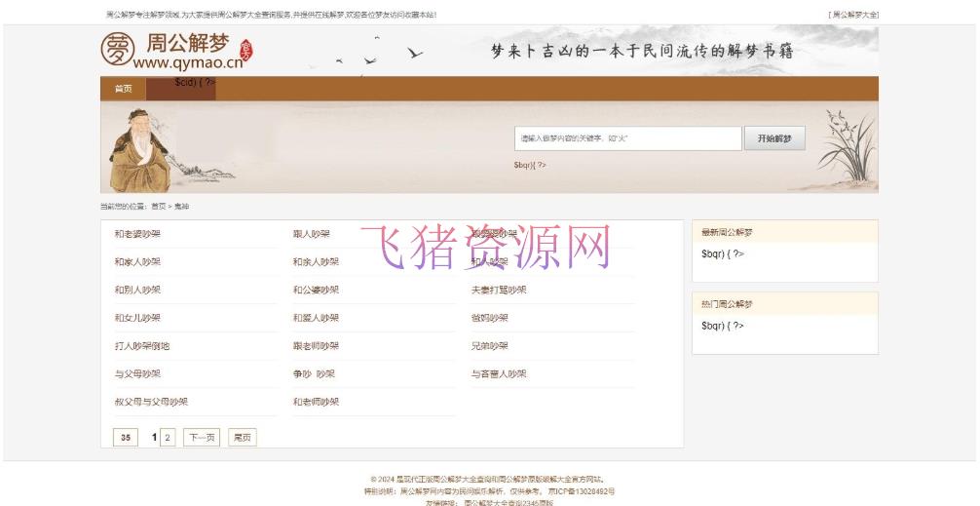The width and height of the screenshot is (980, 506).
Task: Open the 周公解梦大全 link at top right
Action: [853, 15]
